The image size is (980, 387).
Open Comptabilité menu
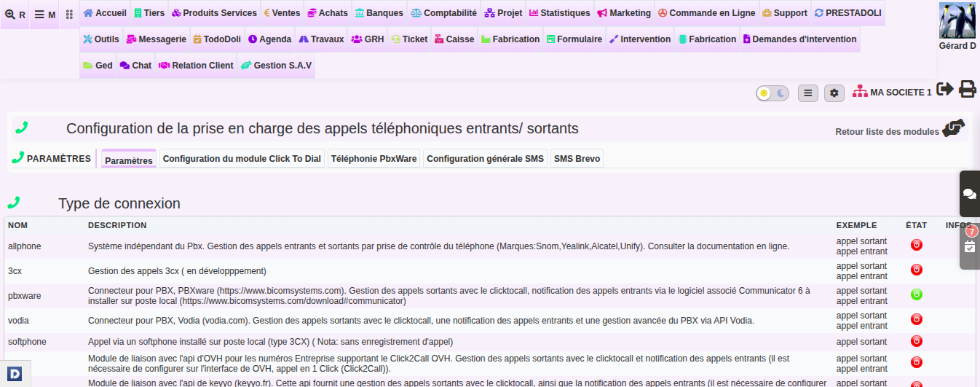coord(443,13)
